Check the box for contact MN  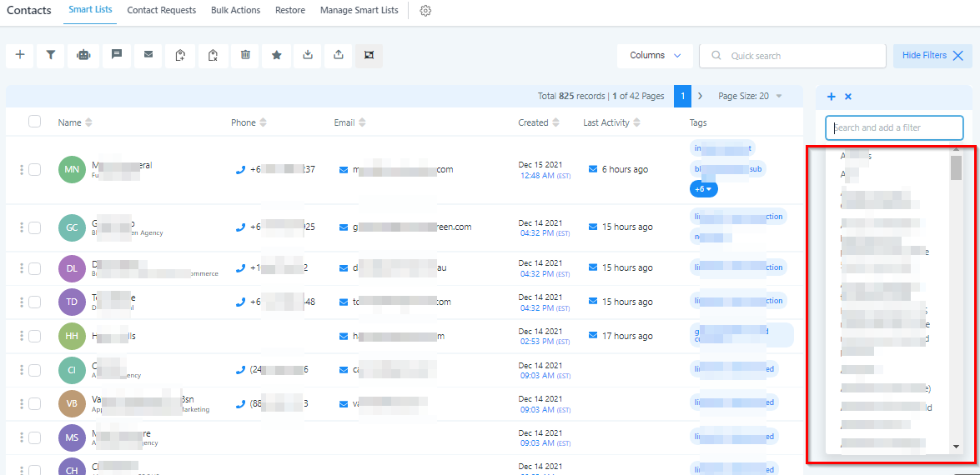pyautogui.click(x=34, y=170)
